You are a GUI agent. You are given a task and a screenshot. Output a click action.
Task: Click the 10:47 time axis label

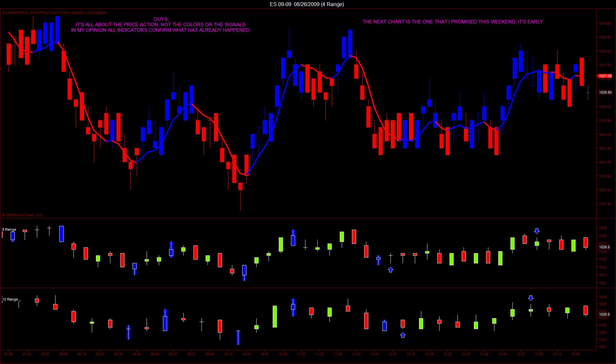pos(265,354)
